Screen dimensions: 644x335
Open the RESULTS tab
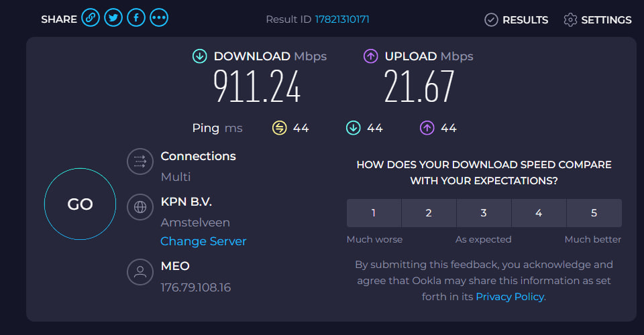point(517,19)
